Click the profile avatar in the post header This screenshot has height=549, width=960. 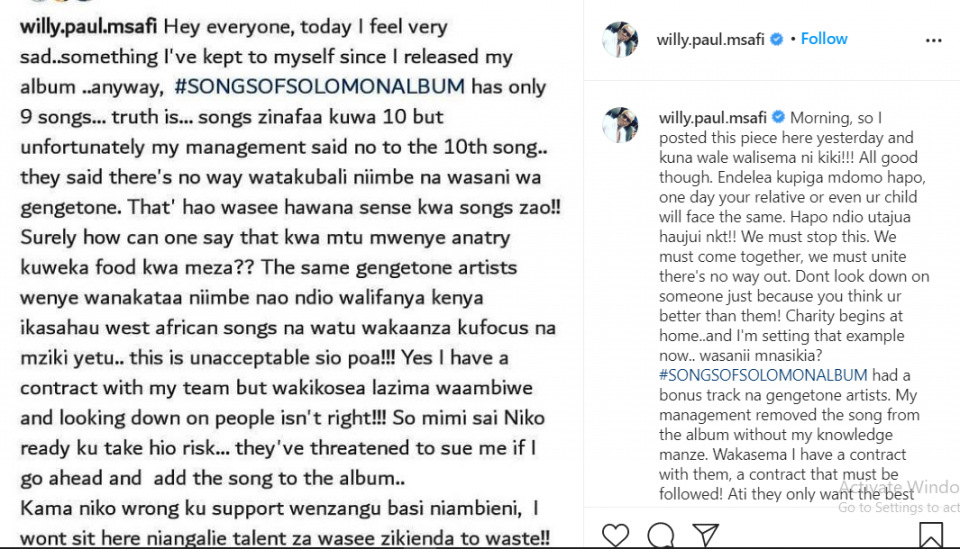coord(620,39)
